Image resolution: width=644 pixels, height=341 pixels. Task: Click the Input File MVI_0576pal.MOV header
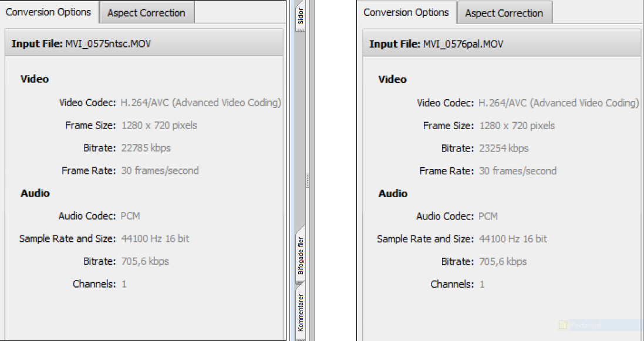click(503, 44)
